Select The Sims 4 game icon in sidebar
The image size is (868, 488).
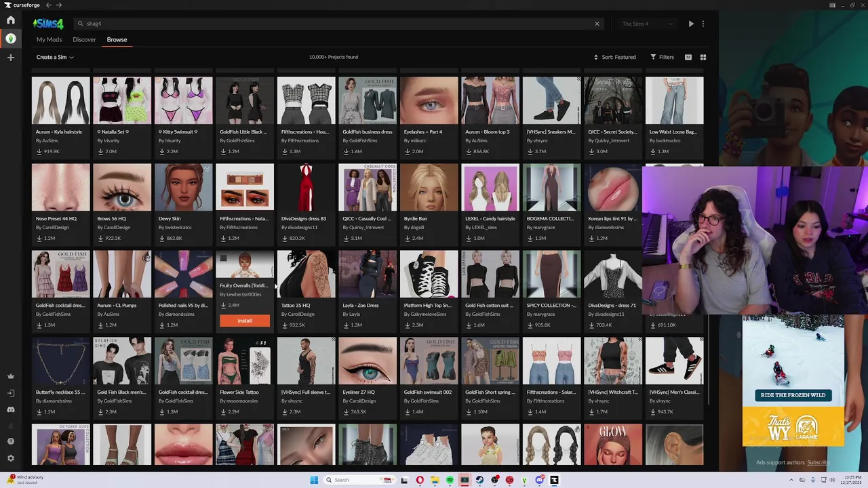[10, 39]
